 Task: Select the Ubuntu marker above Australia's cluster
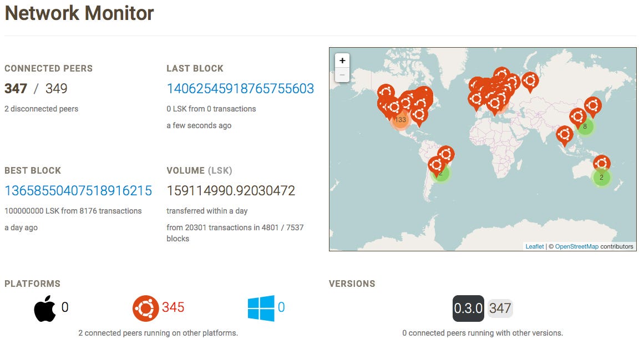click(602, 163)
